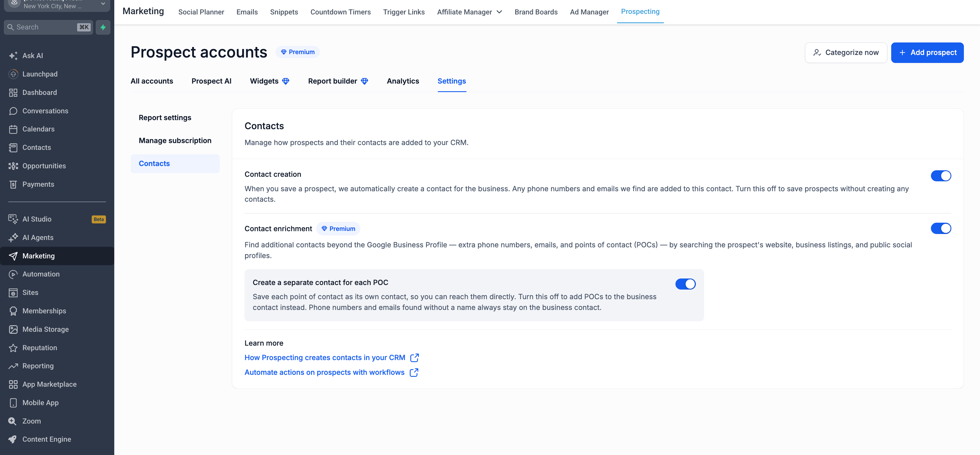This screenshot has height=455, width=980.
Task: Switch to All accounts tab
Action: 152,81
